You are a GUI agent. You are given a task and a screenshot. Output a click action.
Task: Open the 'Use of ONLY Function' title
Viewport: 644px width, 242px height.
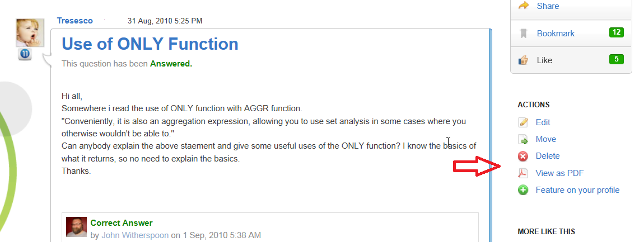pos(150,44)
